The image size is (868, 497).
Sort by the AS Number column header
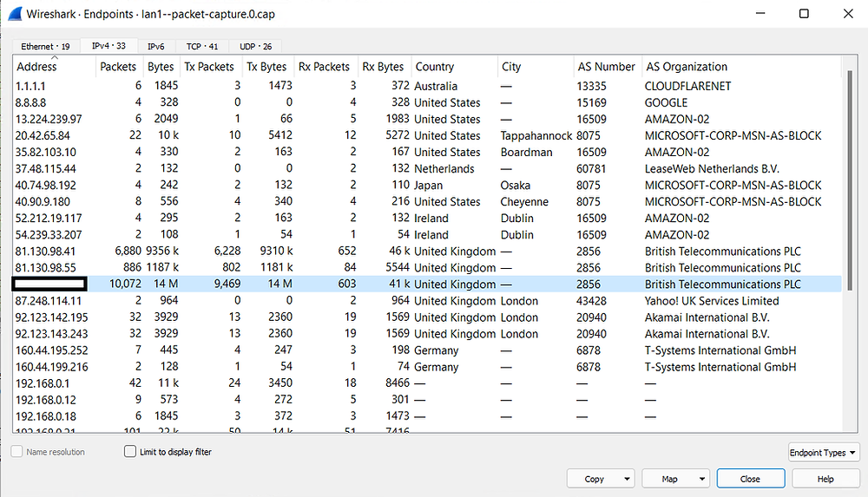tap(606, 67)
